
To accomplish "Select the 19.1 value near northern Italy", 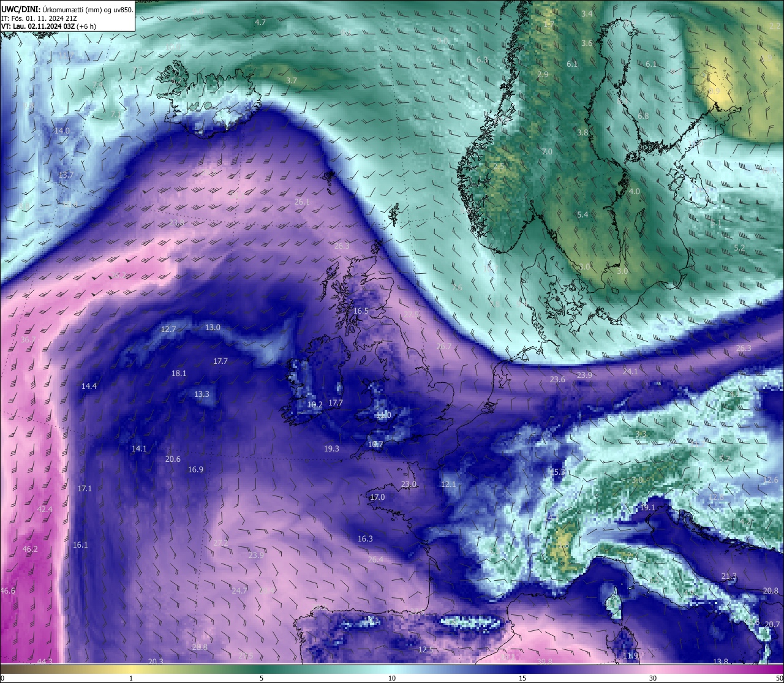I will (x=647, y=508).
